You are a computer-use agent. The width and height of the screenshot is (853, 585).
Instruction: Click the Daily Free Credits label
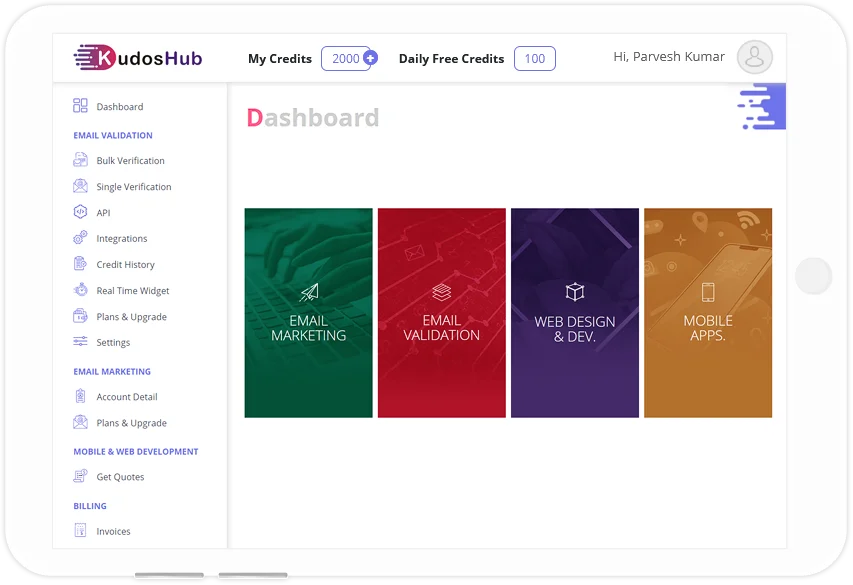(452, 58)
